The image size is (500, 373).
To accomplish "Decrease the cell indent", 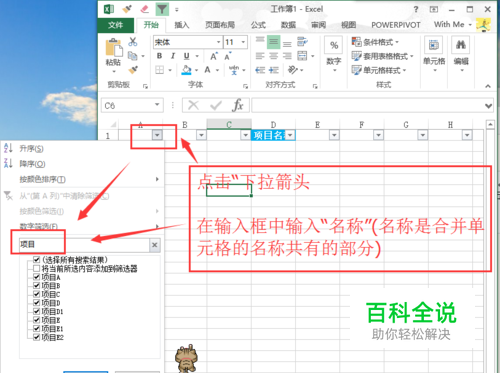I will coord(260,70).
